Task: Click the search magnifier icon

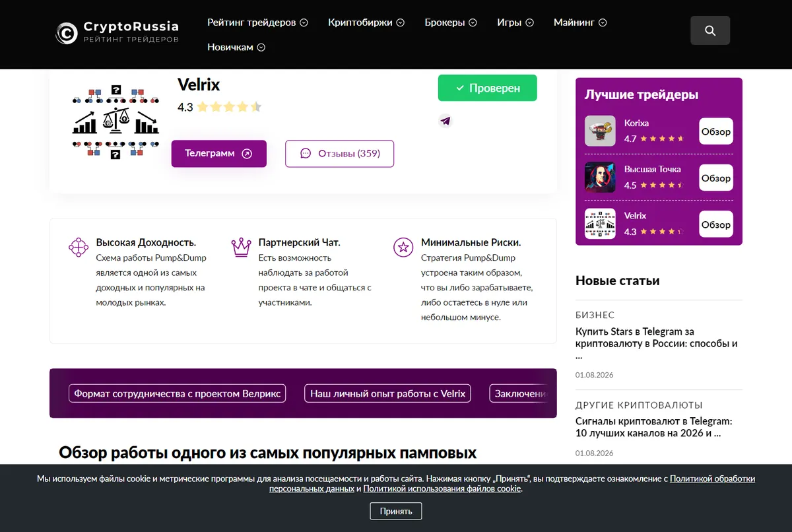Action: tap(710, 30)
